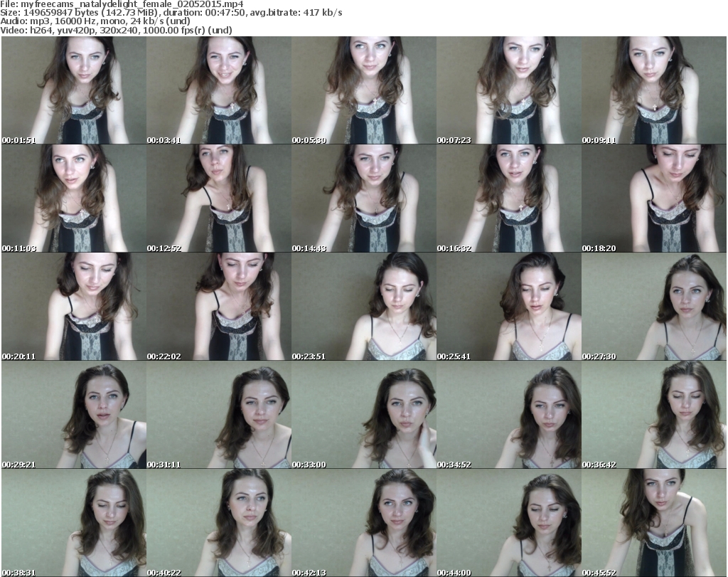Select the thumbnail timestamped 00:38:31
Image resolution: width=728 pixels, height=577 pixels.
(74, 523)
